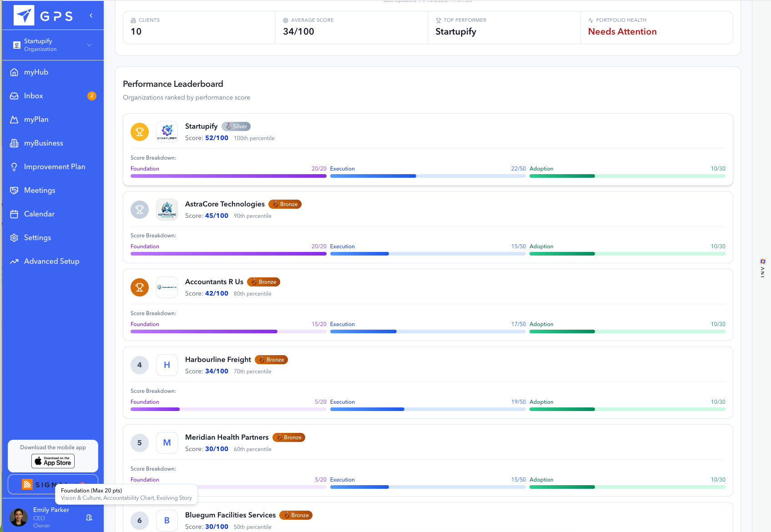Click the orange trophy on Accountants R Us

click(140, 287)
